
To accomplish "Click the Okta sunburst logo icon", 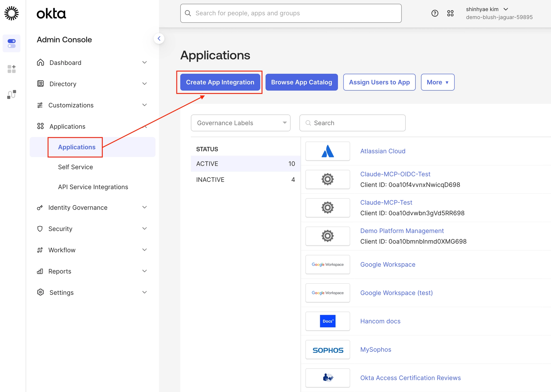I will pyautogui.click(x=12, y=13).
